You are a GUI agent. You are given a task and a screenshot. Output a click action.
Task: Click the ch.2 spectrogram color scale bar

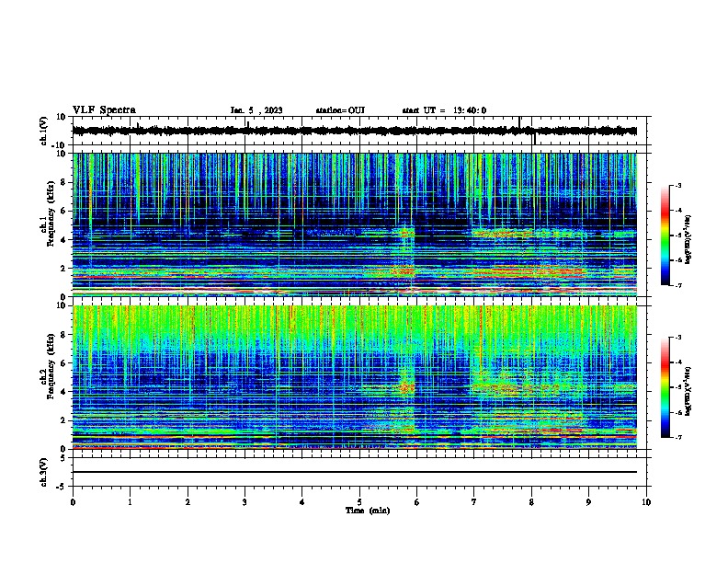pyautogui.click(x=665, y=387)
